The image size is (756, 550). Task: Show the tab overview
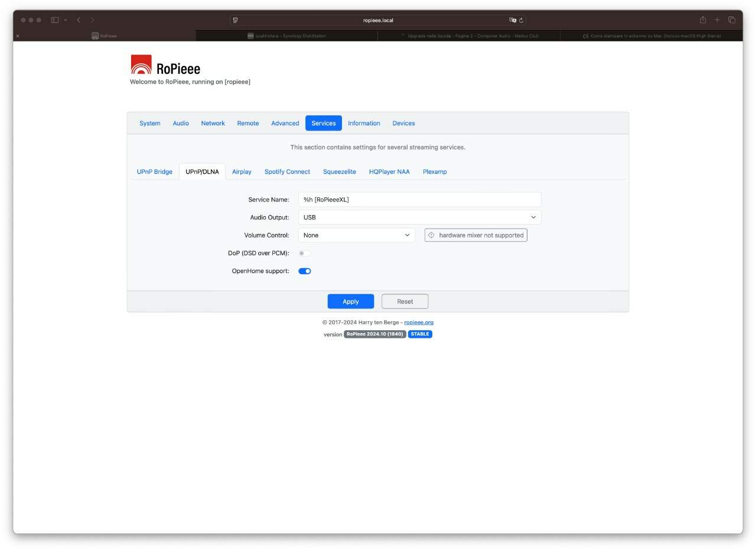pyautogui.click(x=731, y=20)
